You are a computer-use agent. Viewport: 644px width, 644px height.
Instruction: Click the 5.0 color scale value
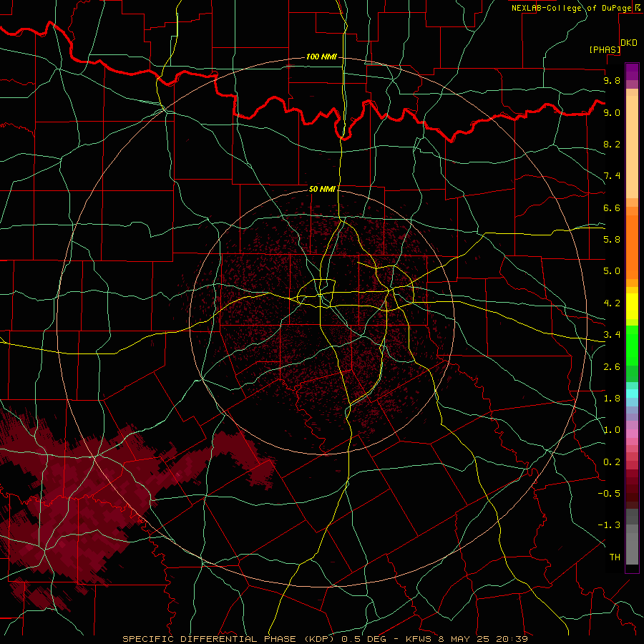tap(612, 271)
